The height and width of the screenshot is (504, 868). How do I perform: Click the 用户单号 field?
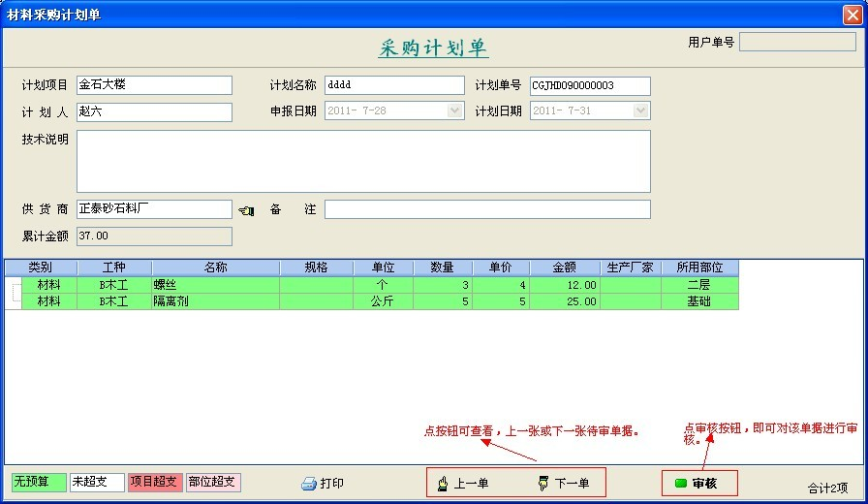(797, 42)
